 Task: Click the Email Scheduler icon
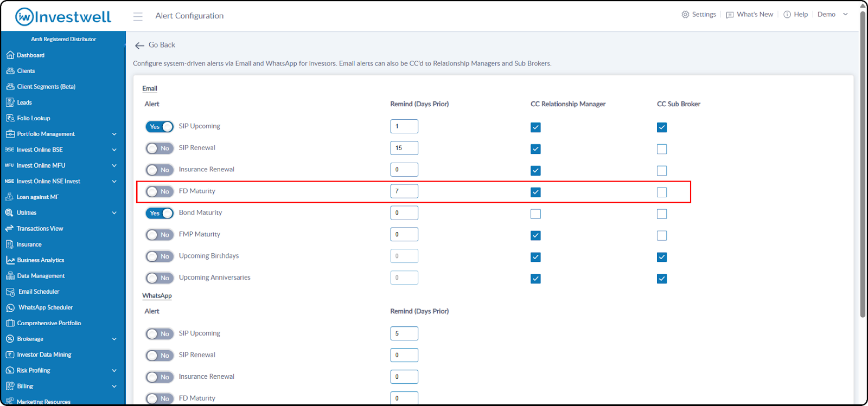10,292
